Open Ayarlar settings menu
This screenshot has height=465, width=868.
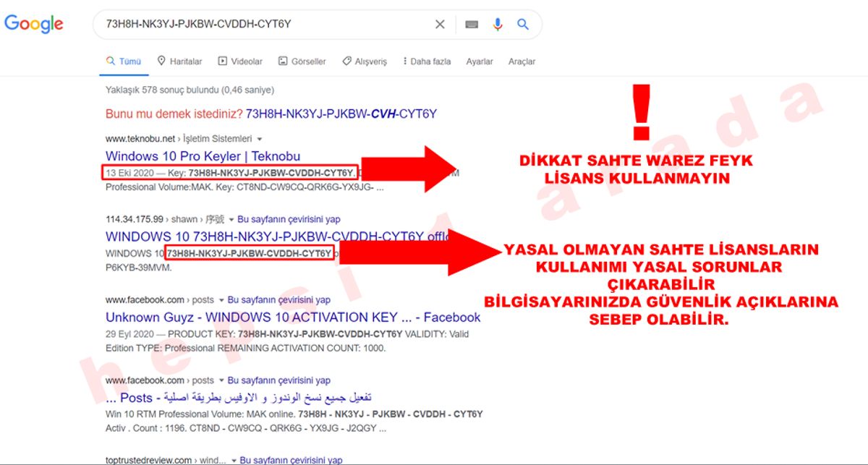(480, 61)
